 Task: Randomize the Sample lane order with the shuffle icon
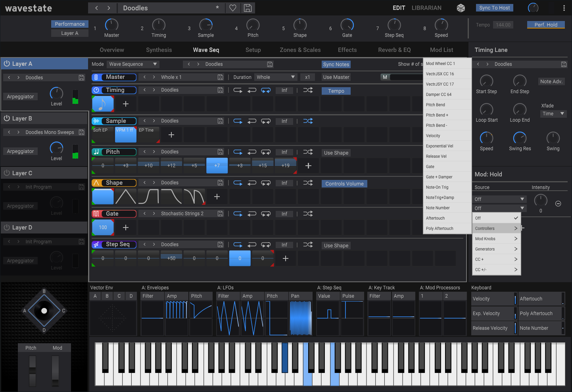(308, 121)
